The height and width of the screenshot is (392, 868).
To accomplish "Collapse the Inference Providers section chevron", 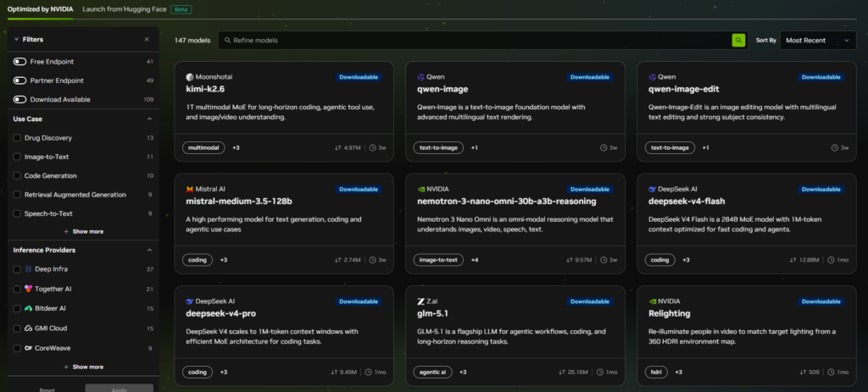I will (x=149, y=250).
